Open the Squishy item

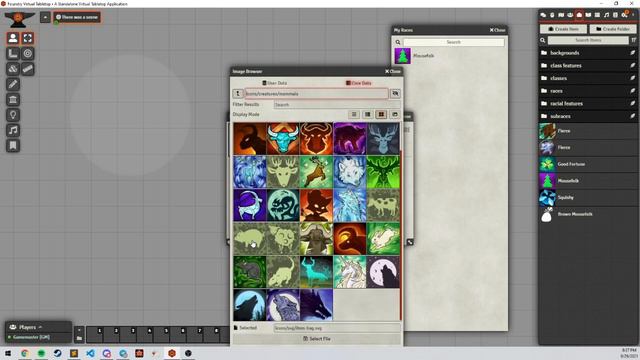click(x=588, y=198)
